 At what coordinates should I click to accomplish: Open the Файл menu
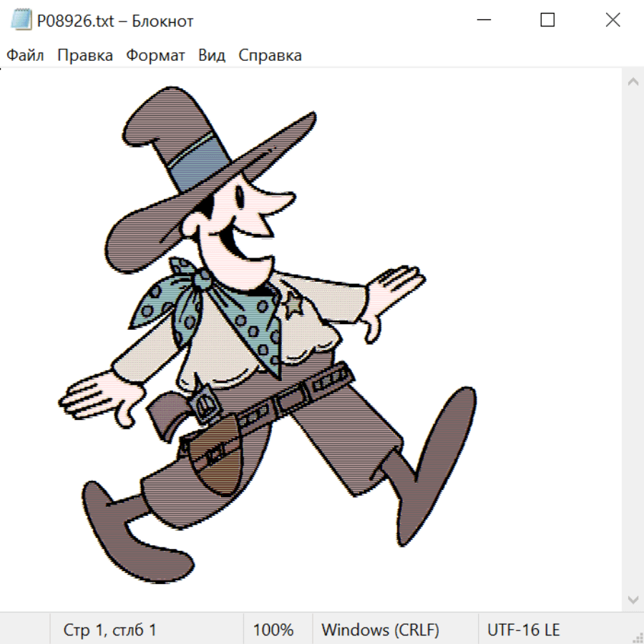pyautogui.click(x=25, y=55)
